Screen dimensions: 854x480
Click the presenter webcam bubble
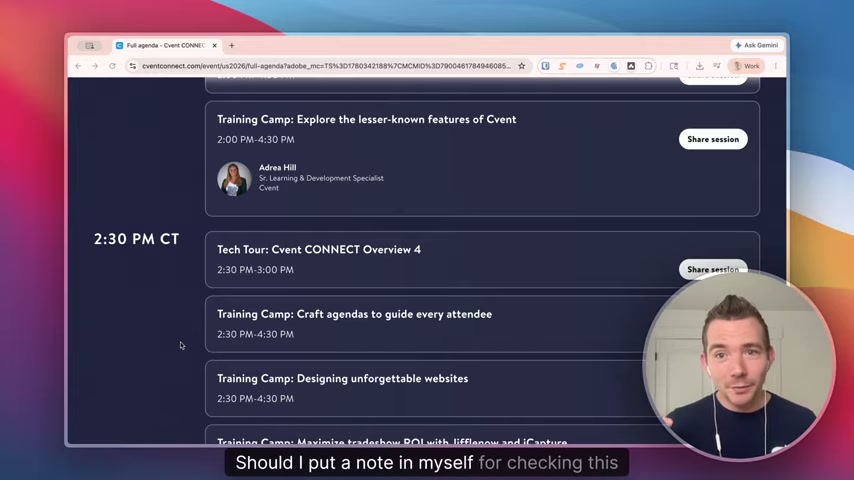(739, 366)
